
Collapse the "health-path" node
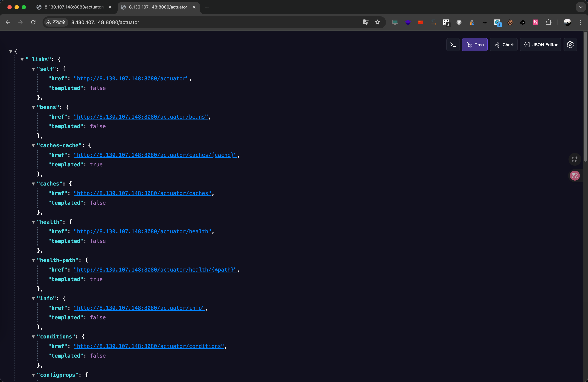[33, 260]
